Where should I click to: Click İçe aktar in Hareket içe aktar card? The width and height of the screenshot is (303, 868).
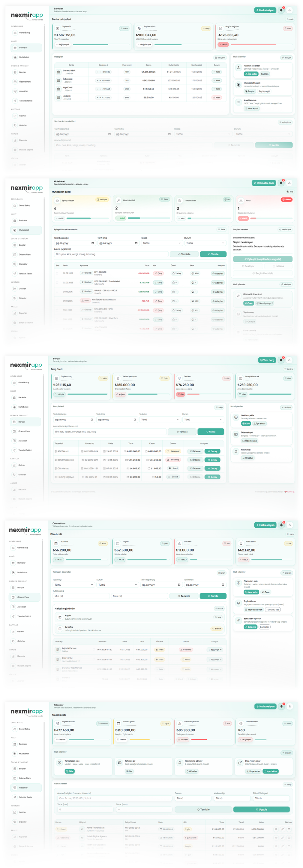251,74
